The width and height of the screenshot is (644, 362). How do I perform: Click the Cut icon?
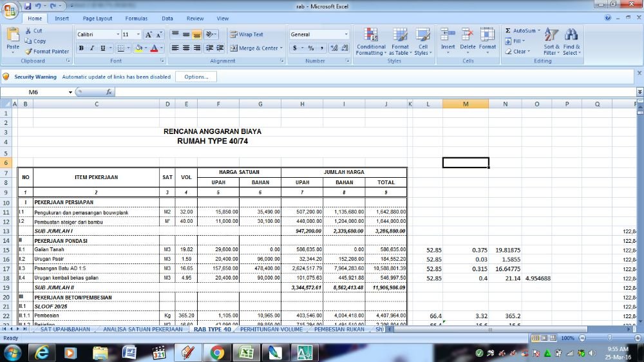coord(33,31)
